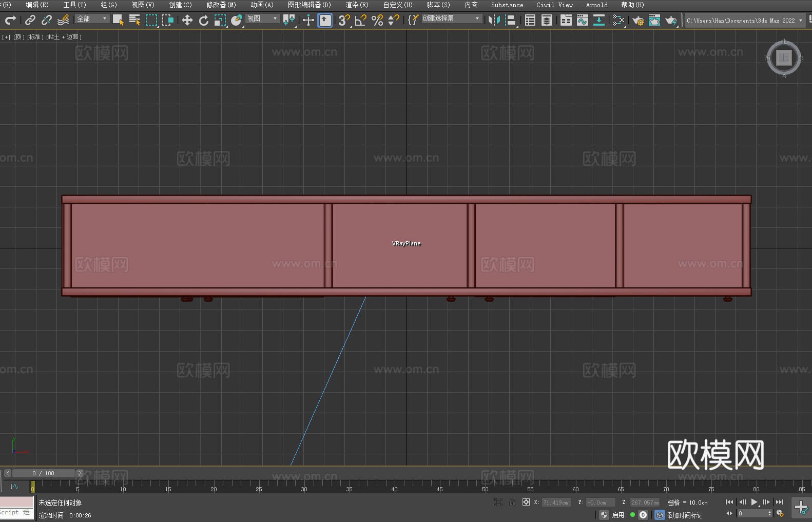Step time slider forward with right arrow
The height and width of the screenshot is (522, 812).
coord(80,473)
